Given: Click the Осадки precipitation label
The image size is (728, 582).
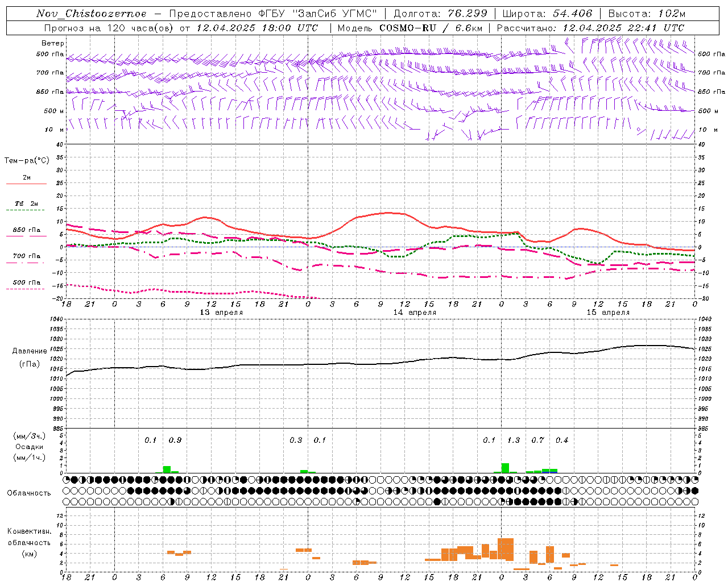Looking at the screenshot, I should [28, 447].
